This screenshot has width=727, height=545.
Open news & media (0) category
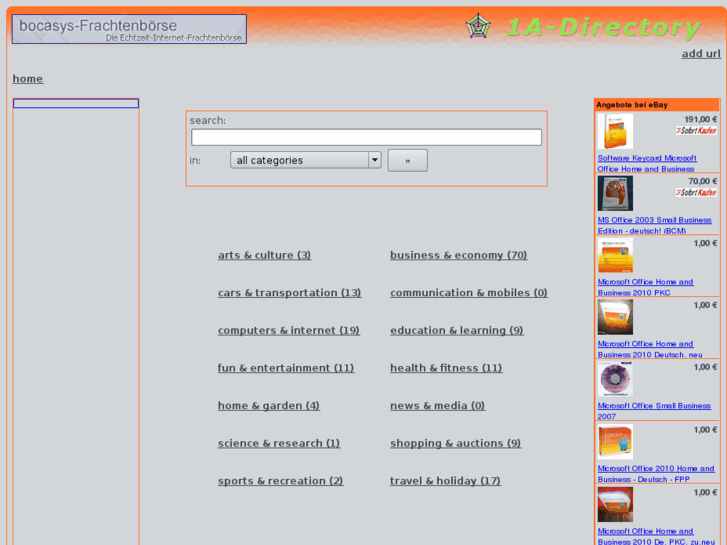click(437, 405)
